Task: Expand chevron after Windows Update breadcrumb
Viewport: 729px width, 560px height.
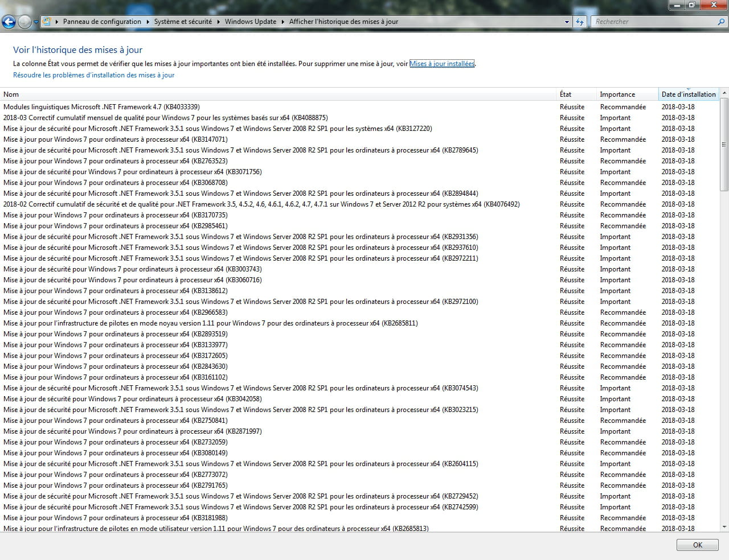Action: (x=283, y=22)
